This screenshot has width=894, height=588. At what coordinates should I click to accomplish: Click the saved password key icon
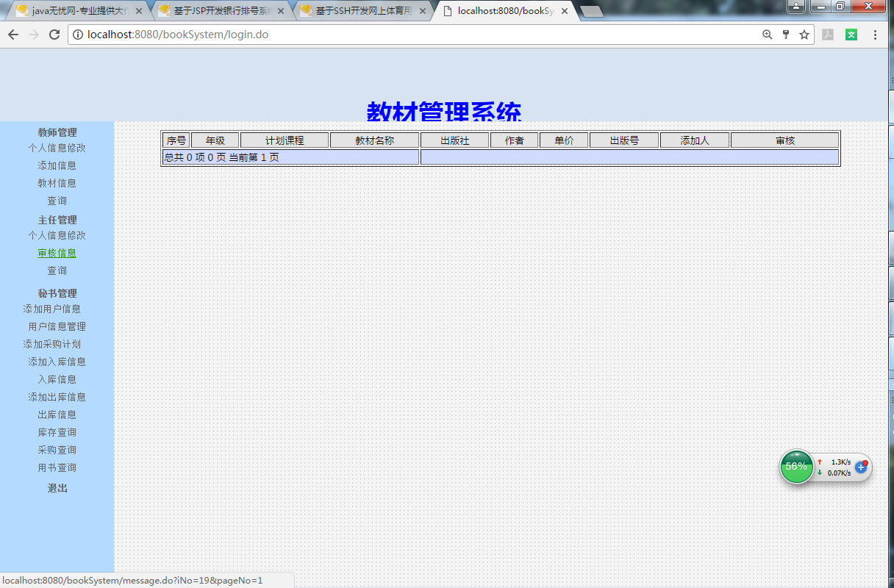(786, 35)
